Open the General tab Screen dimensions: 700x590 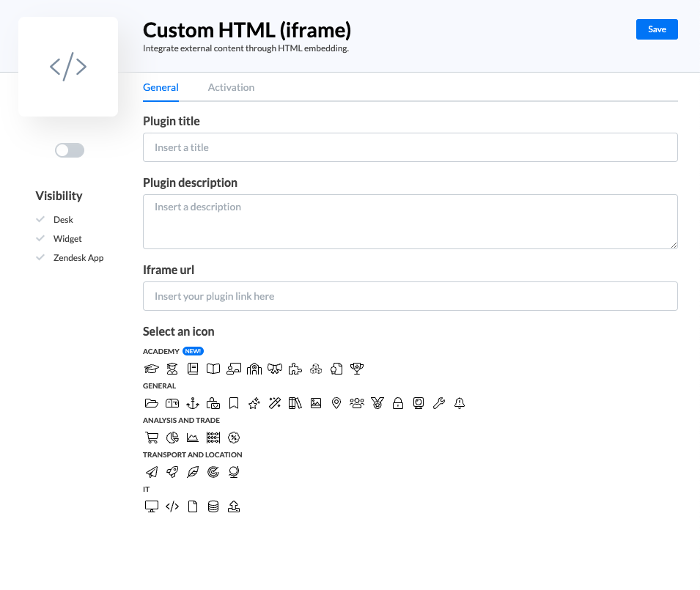[161, 87]
